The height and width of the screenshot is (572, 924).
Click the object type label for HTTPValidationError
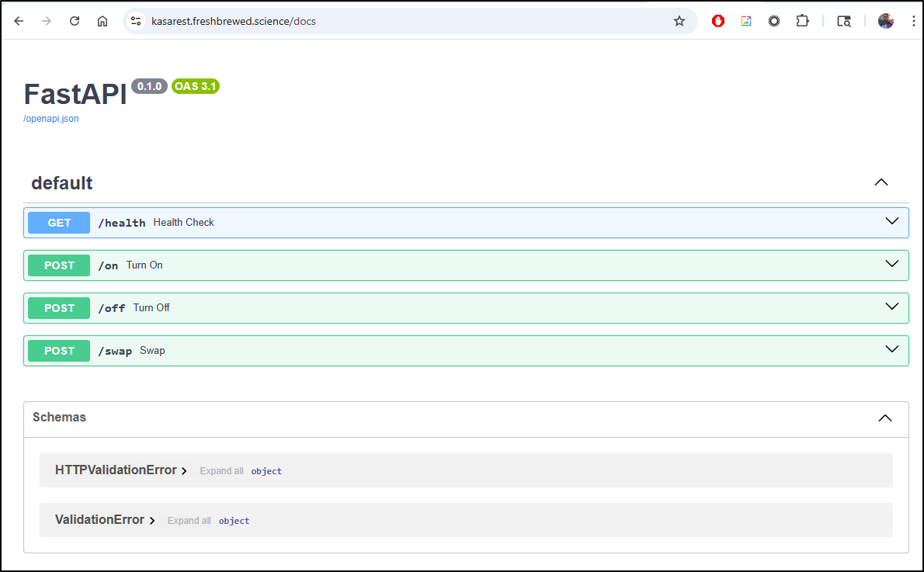(266, 471)
